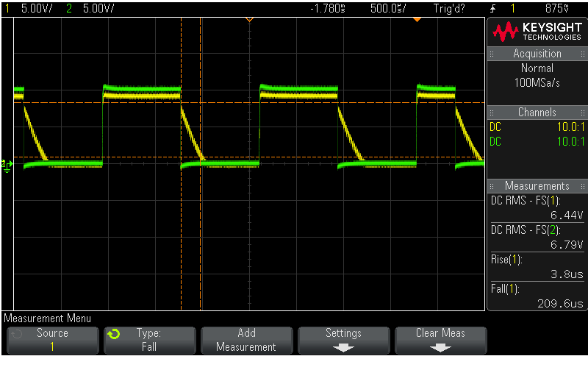
Task: Click the trigger level 875 value
Action: pos(557,9)
